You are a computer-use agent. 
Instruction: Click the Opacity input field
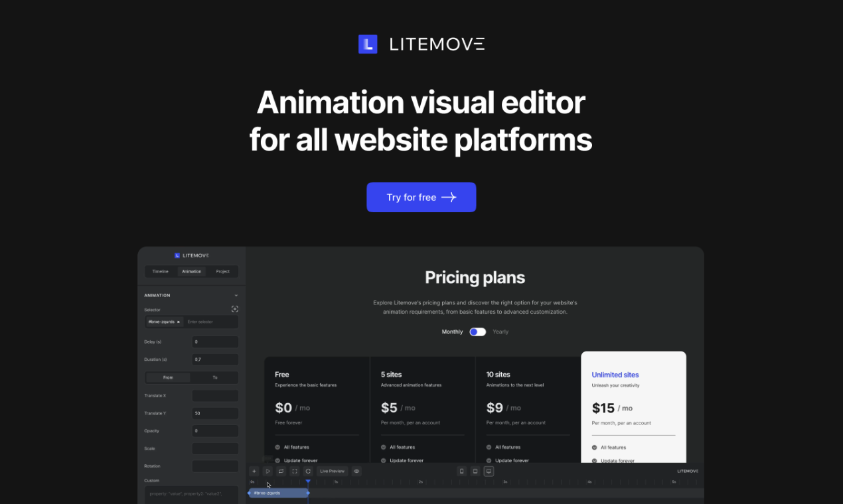tap(215, 431)
